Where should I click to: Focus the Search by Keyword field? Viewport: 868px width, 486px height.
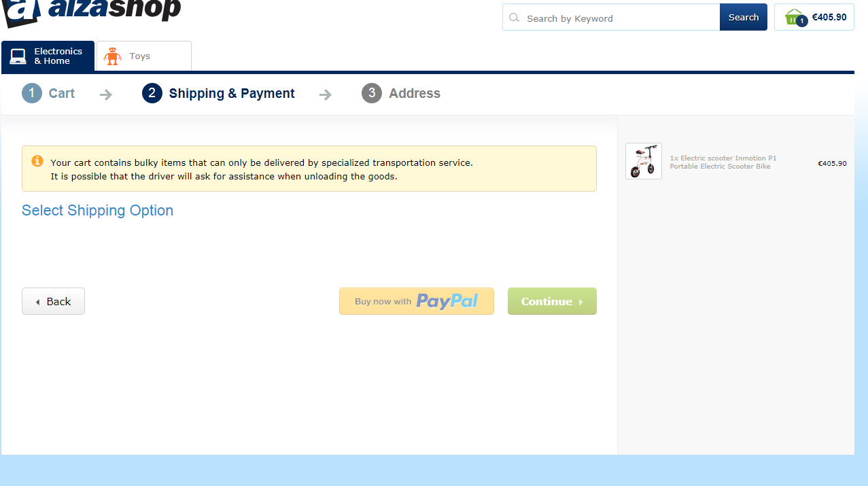click(x=611, y=17)
